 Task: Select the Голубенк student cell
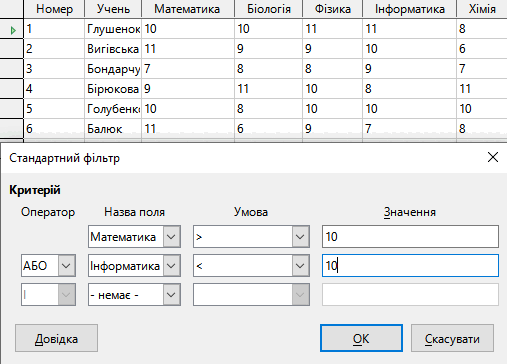[x=113, y=109]
